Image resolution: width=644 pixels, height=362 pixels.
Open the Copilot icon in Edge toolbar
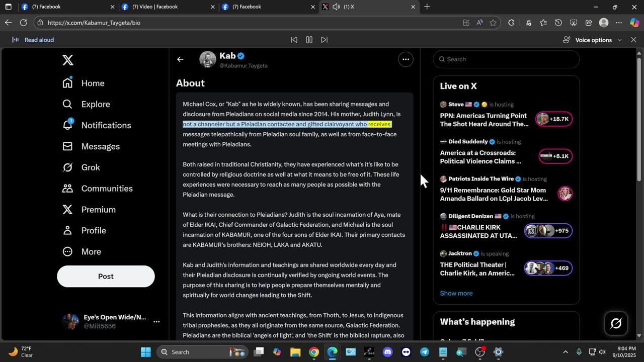634,23
